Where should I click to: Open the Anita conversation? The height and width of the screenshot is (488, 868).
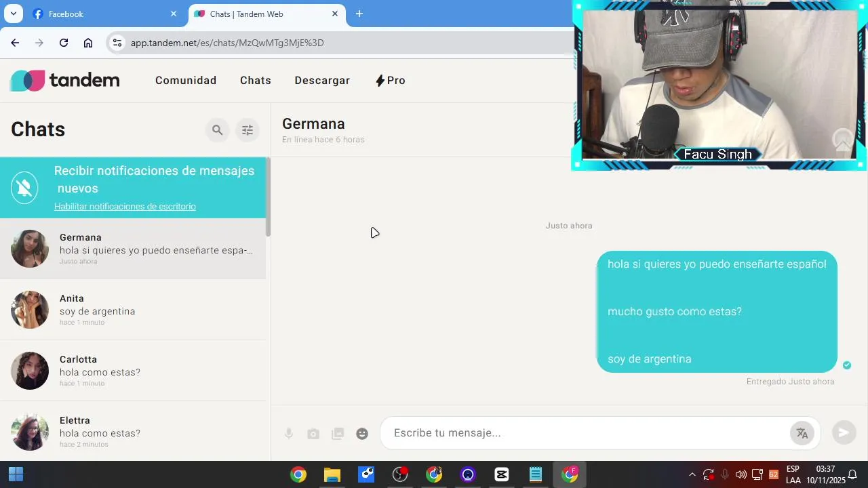coord(133,310)
